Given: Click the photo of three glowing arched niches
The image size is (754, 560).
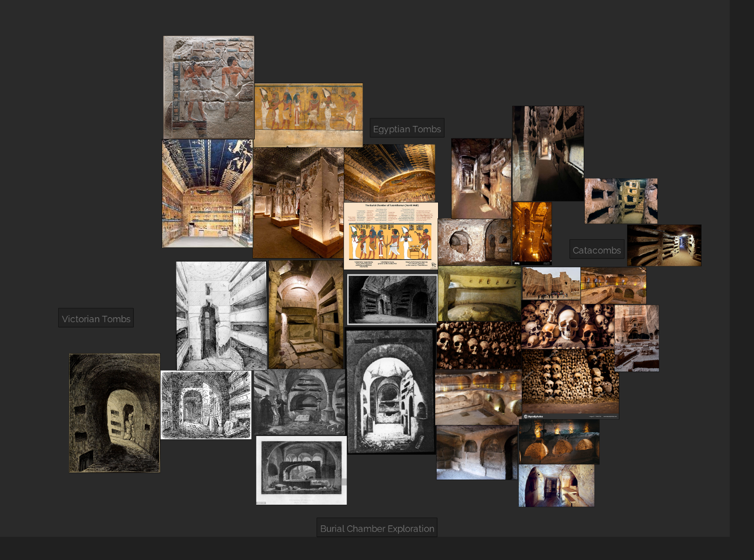Looking at the screenshot, I should click(559, 442).
